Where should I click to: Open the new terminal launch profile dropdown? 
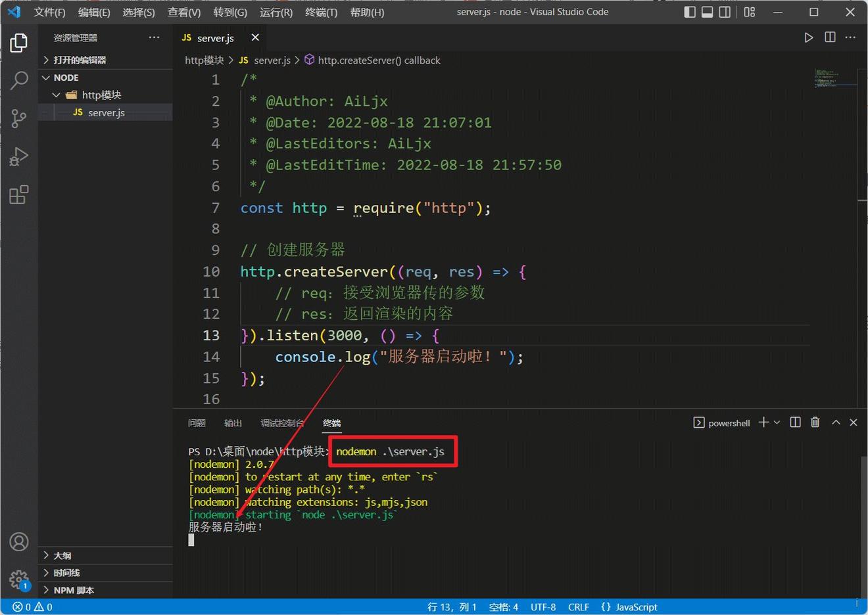pos(777,422)
